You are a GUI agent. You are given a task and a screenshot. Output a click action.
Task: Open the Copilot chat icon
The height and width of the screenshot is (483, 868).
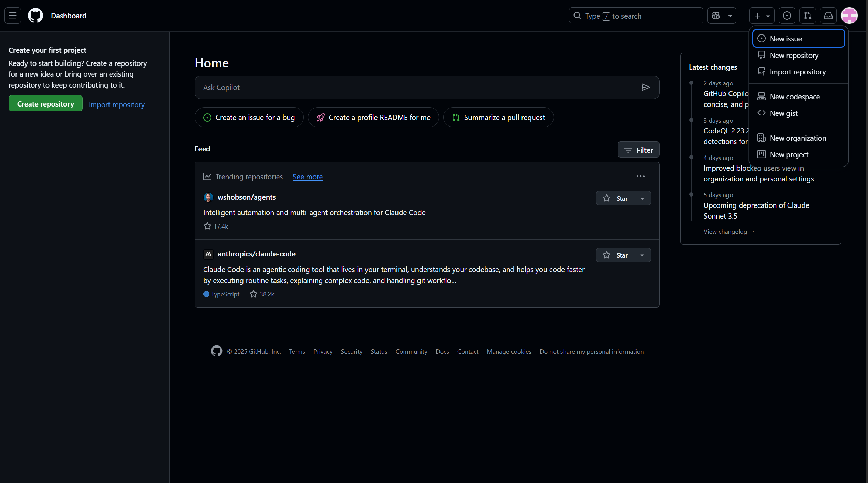coord(716,16)
